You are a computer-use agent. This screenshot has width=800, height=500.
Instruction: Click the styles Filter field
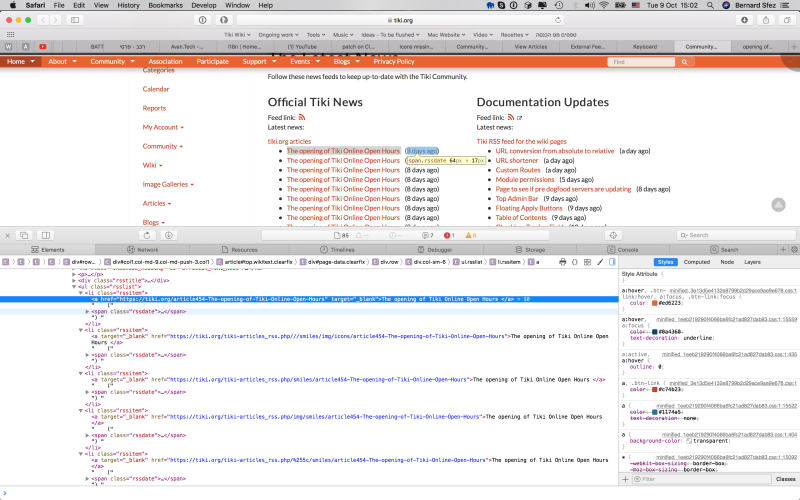coord(702,479)
